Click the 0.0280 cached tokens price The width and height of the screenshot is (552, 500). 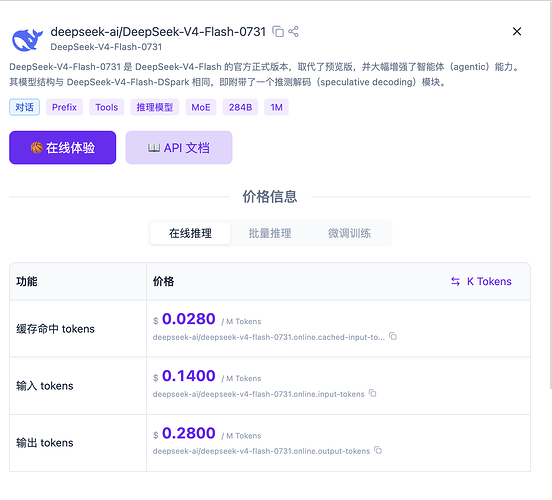(189, 319)
